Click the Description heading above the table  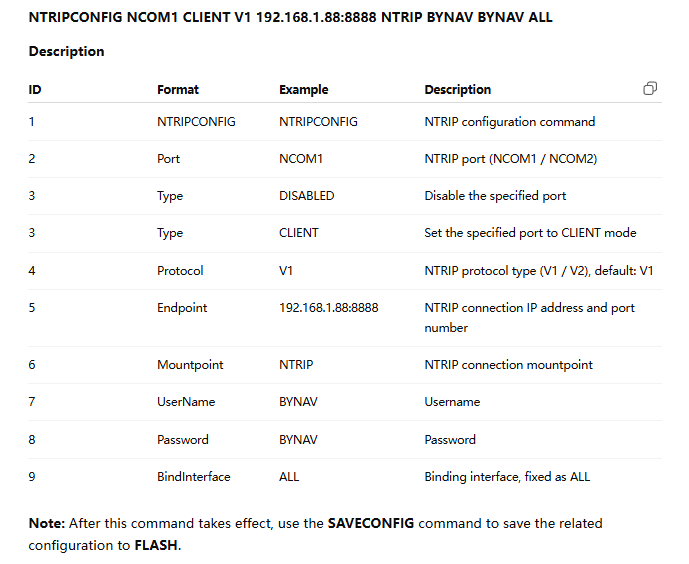pyautogui.click(x=66, y=51)
